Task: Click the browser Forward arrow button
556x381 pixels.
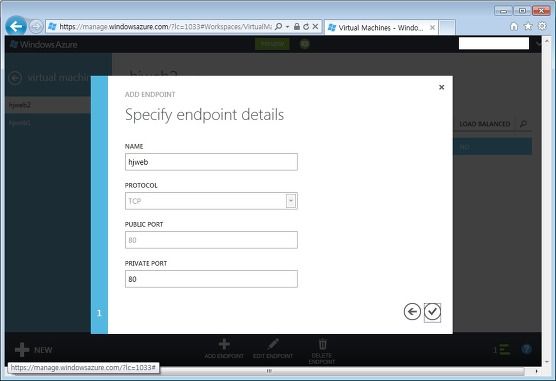Action: 35,27
